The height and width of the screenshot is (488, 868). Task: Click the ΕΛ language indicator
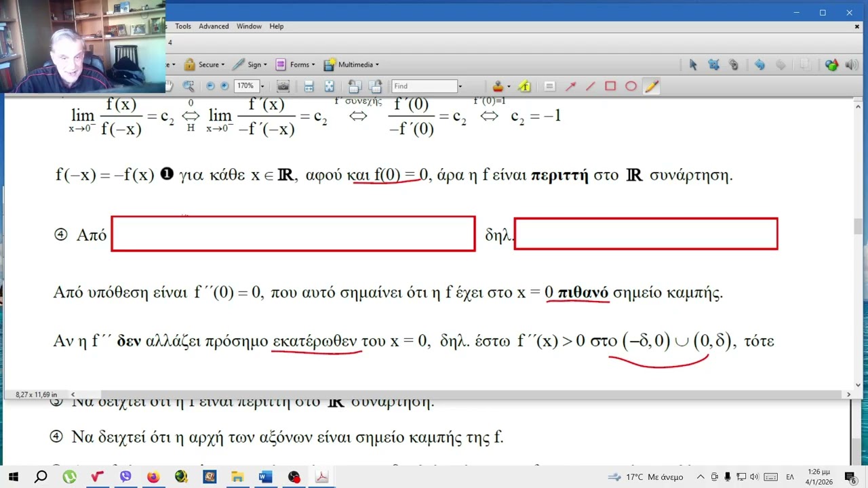click(x=790, y=477)
